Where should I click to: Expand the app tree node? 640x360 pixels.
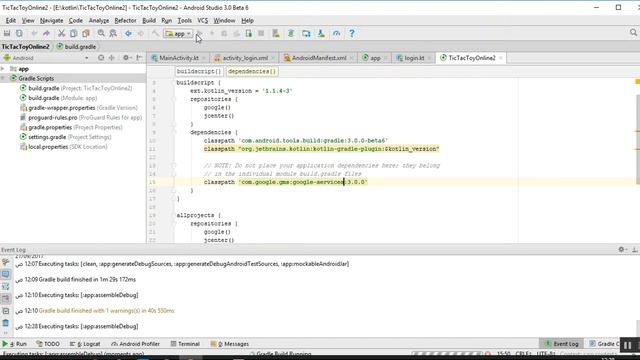point(3,69)
